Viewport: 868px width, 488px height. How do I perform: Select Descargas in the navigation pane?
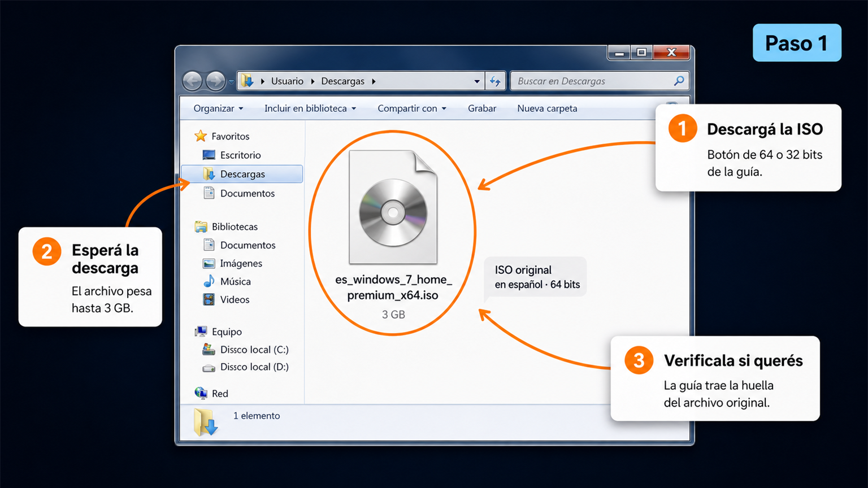(242, 174)
